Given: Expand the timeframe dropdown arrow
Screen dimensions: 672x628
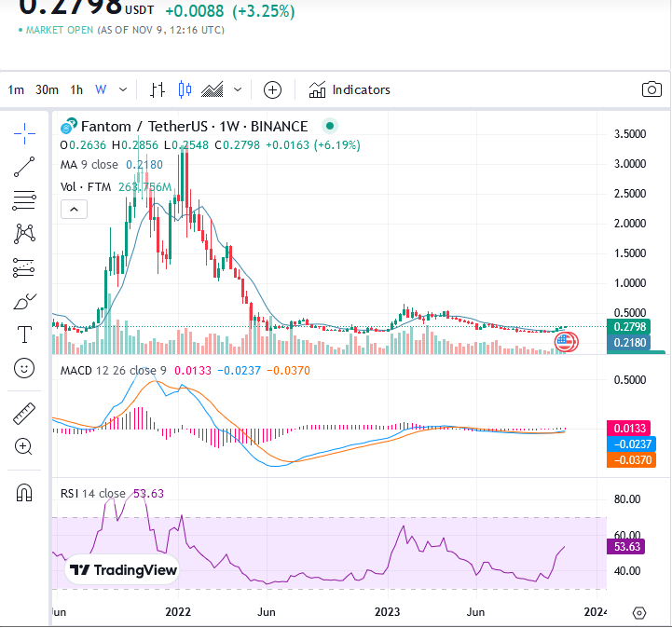Looking at the screenshot, I should (x=123, y=90).
